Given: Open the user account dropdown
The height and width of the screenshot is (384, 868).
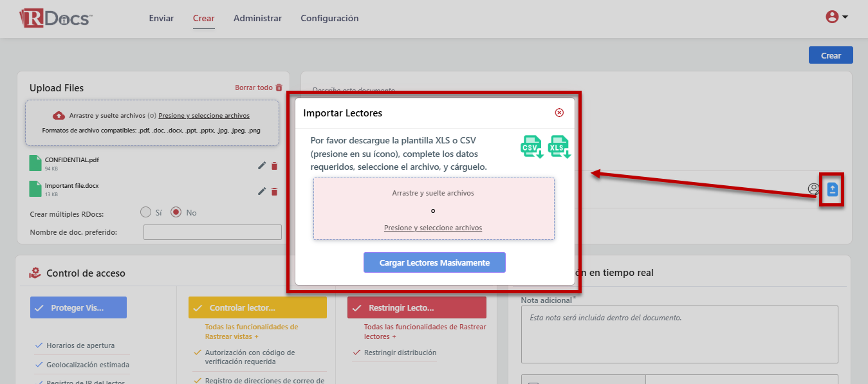Looking at the screenshot, I should point(836,17).
